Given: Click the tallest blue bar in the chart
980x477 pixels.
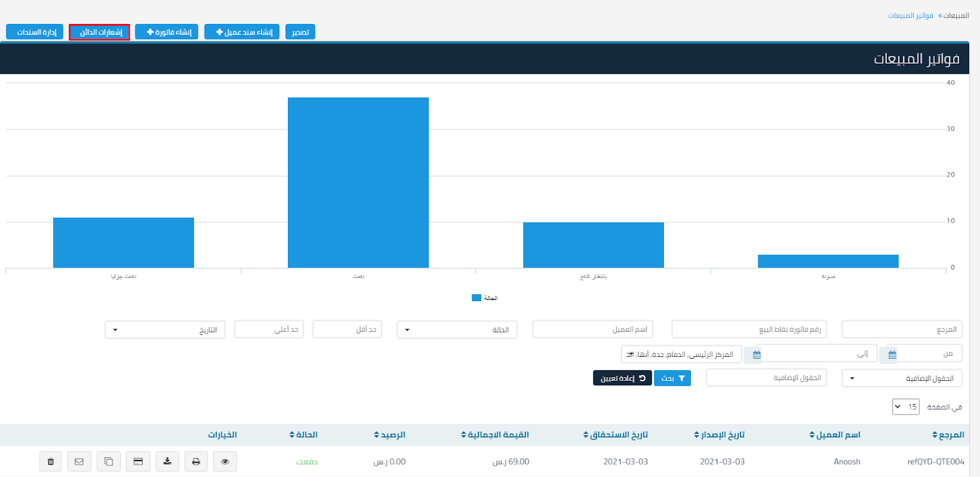Looking at the screenshot, I should click(x=358, y=183).
